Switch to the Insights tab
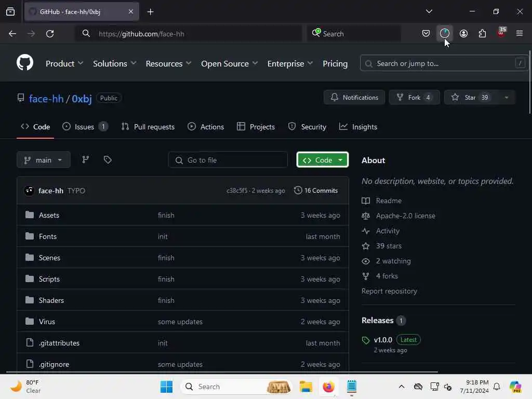Screen dimensions: 532x399 pyautogui.click(x=358, y=127)
